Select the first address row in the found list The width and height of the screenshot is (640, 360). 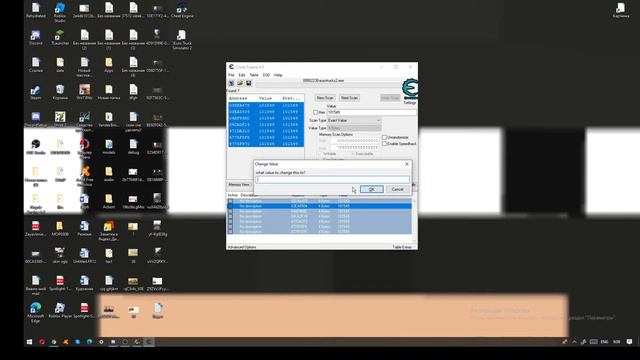(x=266, y=105)
